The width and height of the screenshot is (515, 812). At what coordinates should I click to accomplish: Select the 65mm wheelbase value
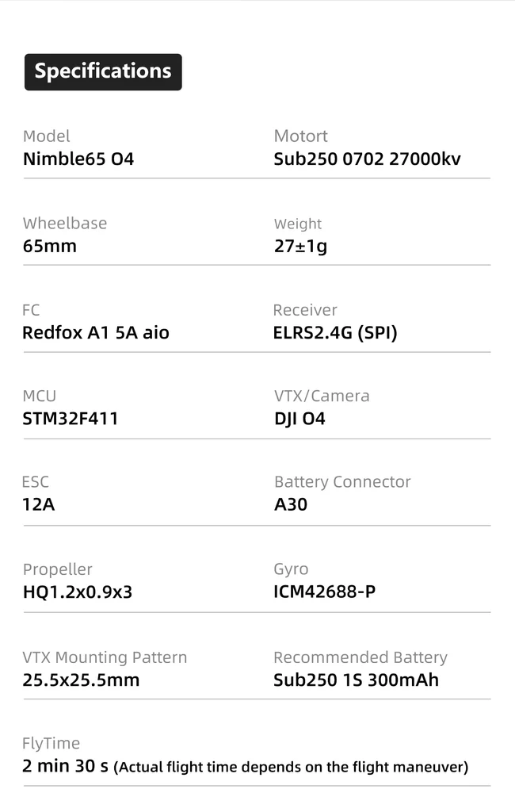50,246
